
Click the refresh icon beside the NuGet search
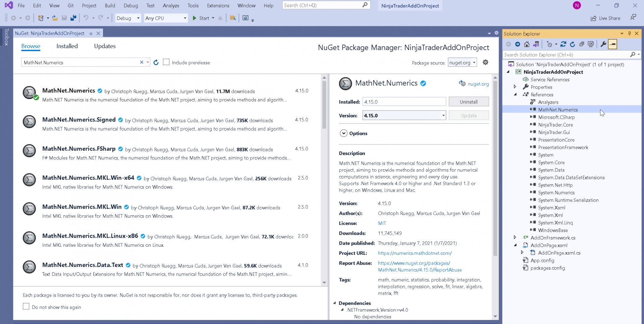[x=156, y=62]
